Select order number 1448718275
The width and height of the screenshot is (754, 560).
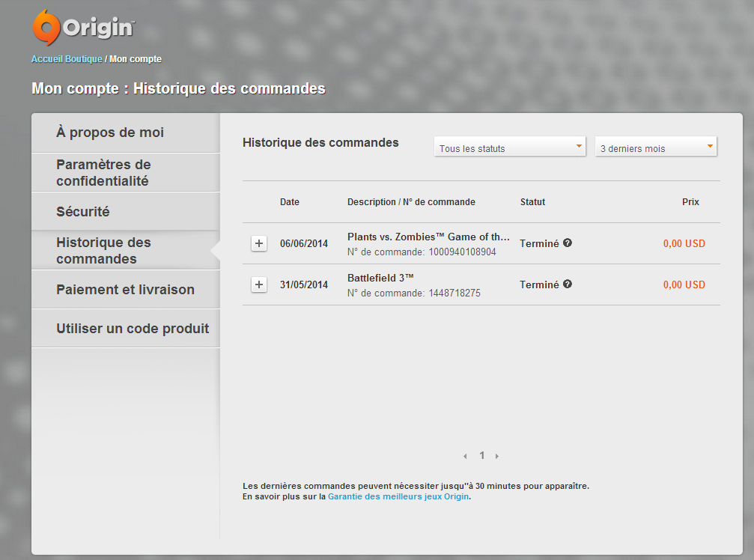tap(454, 293)
